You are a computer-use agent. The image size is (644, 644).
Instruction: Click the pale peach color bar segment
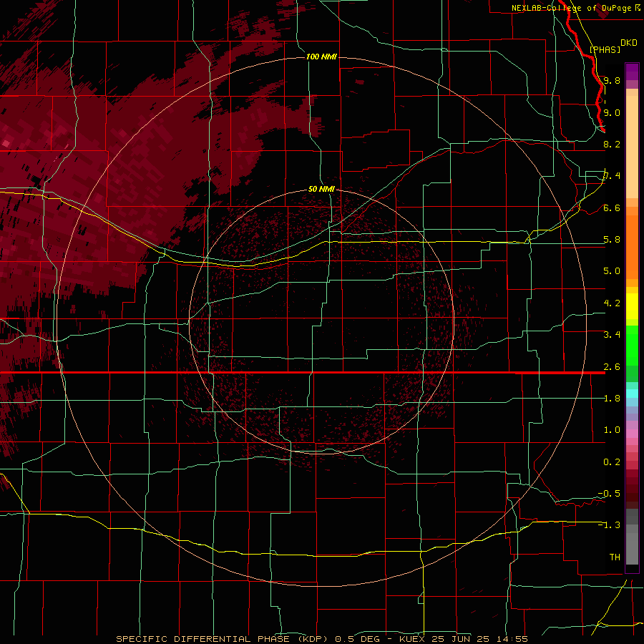(632, 148)
